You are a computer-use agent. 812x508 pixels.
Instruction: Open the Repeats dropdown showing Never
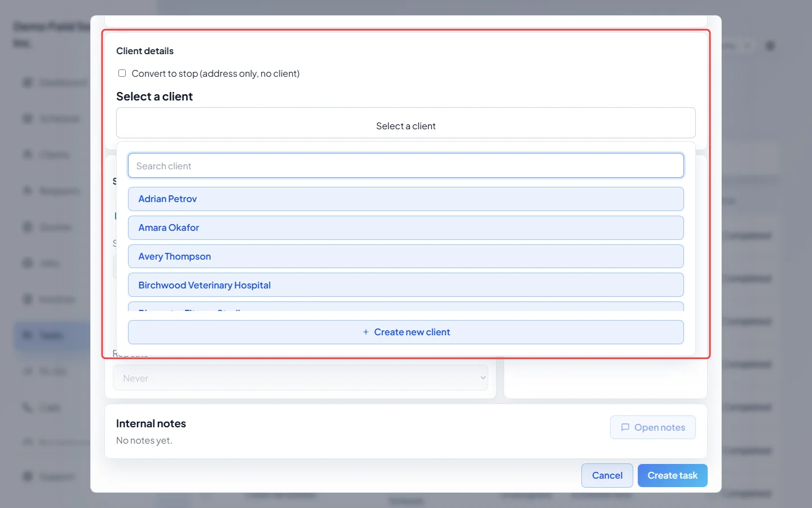pyautogui.click(x=301, y=378)
